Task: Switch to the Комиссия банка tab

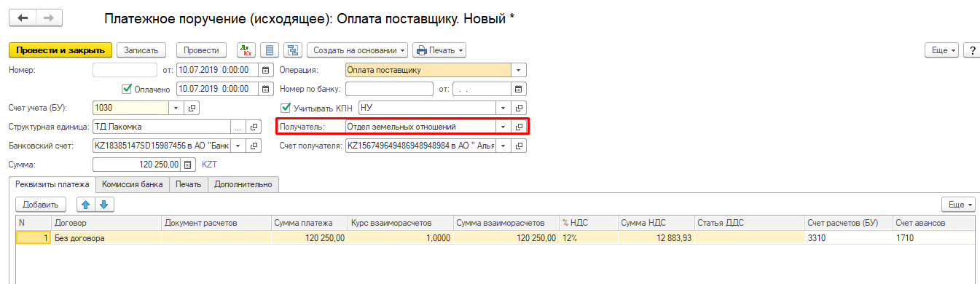Action: pos(132,184)
